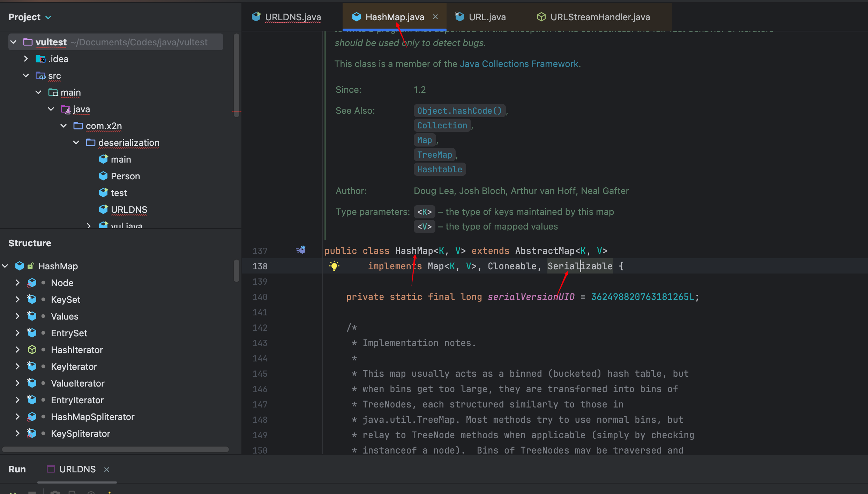
Task: Close the HashMap.java tab
Action: 435,17
